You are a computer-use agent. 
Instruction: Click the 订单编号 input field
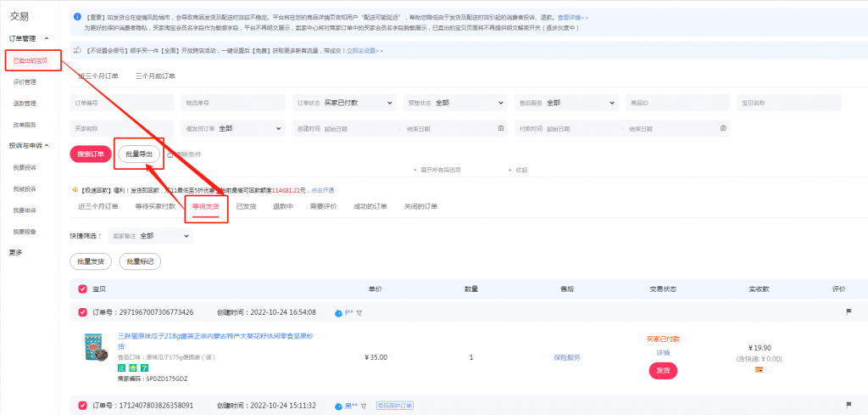click(x=122, y=103)
